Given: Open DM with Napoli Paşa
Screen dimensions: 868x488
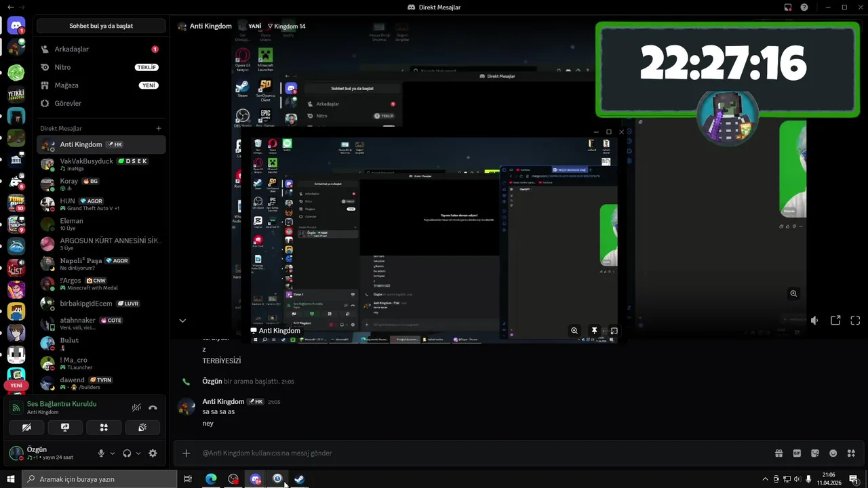Looking at the screenshot, I should point(101,264).
